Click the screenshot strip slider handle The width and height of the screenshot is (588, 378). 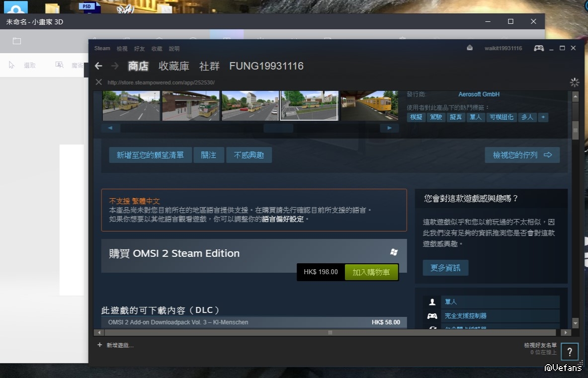278,128
